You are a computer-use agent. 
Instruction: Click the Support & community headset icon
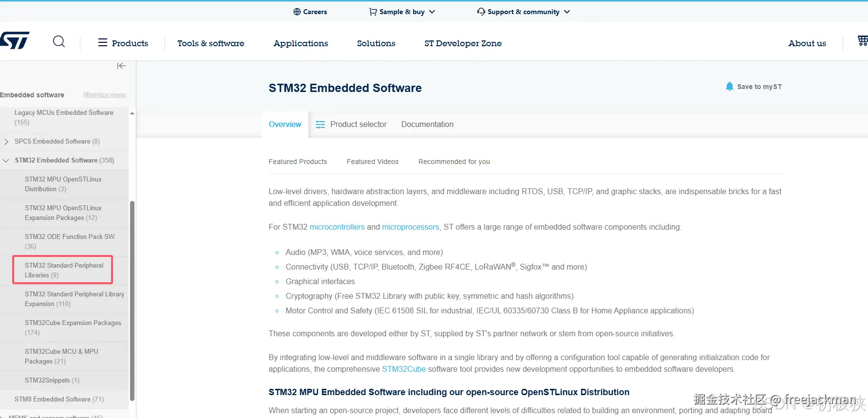click(x=481, y=12)
